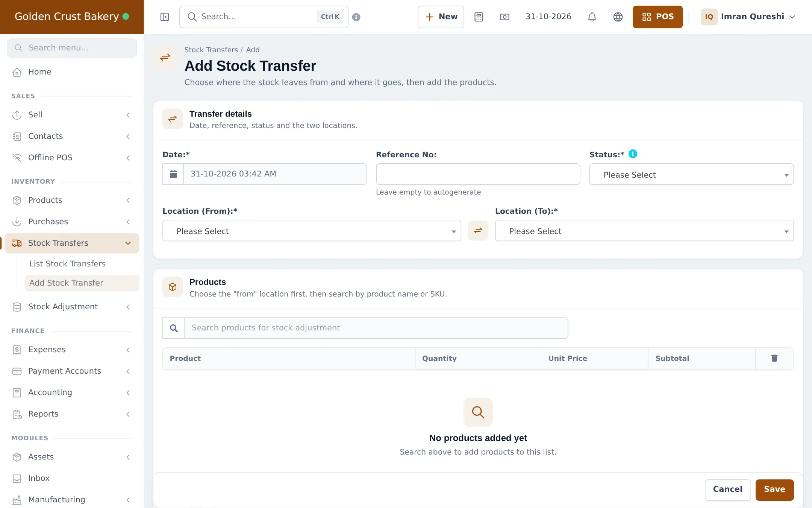Click the info icon next to the search box

[356, 17]
